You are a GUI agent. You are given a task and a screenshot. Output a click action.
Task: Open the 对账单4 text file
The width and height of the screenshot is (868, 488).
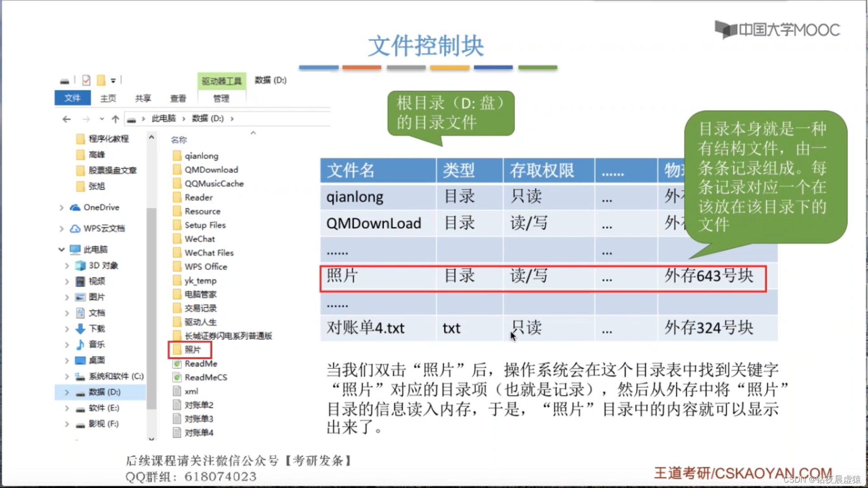[193, 433]
